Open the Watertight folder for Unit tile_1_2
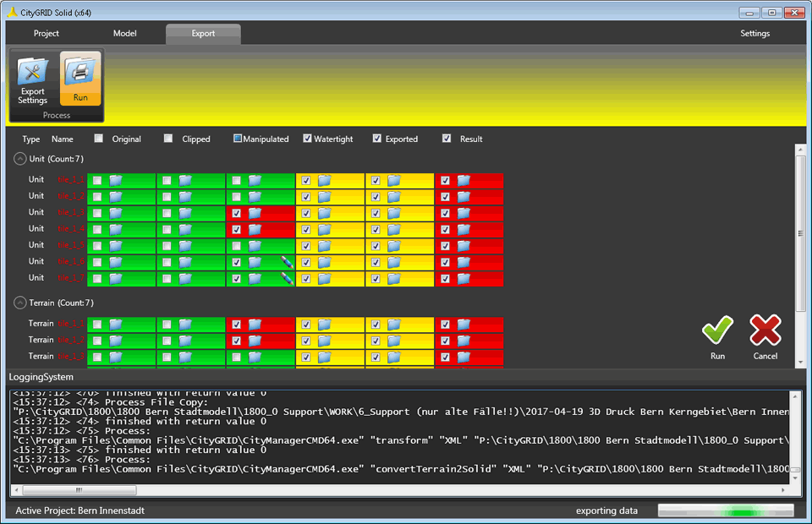The height and width of the screenshot is (524, 812). (x=324, y=197)
